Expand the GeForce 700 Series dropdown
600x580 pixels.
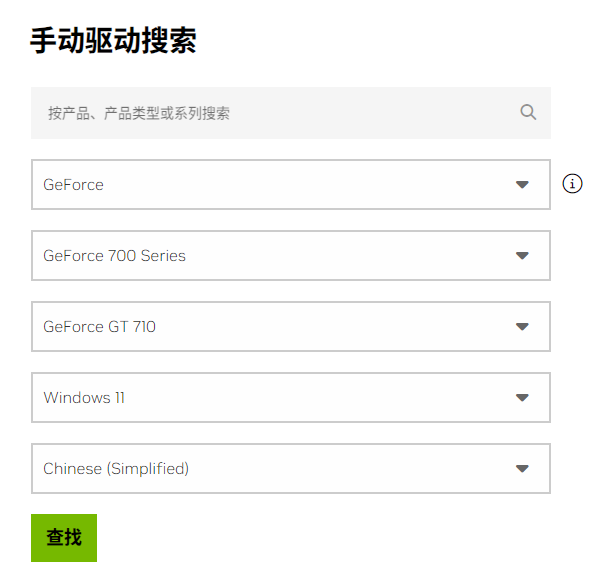[x=290, y=256]
